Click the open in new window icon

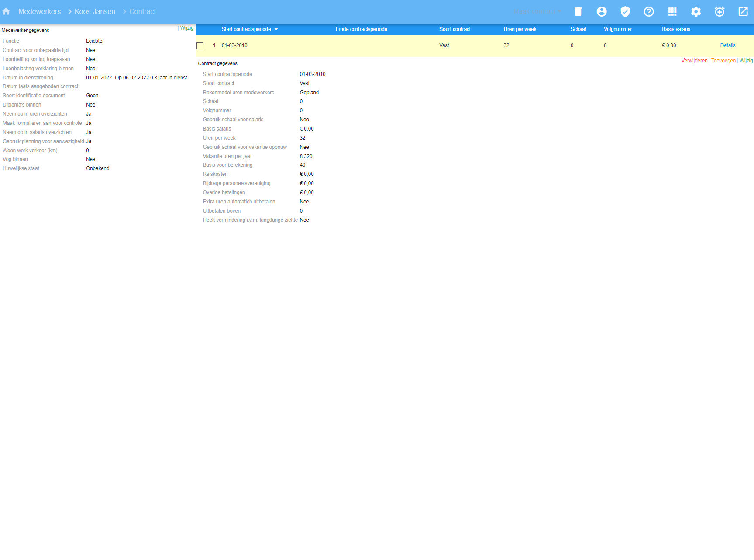[743, 12]
